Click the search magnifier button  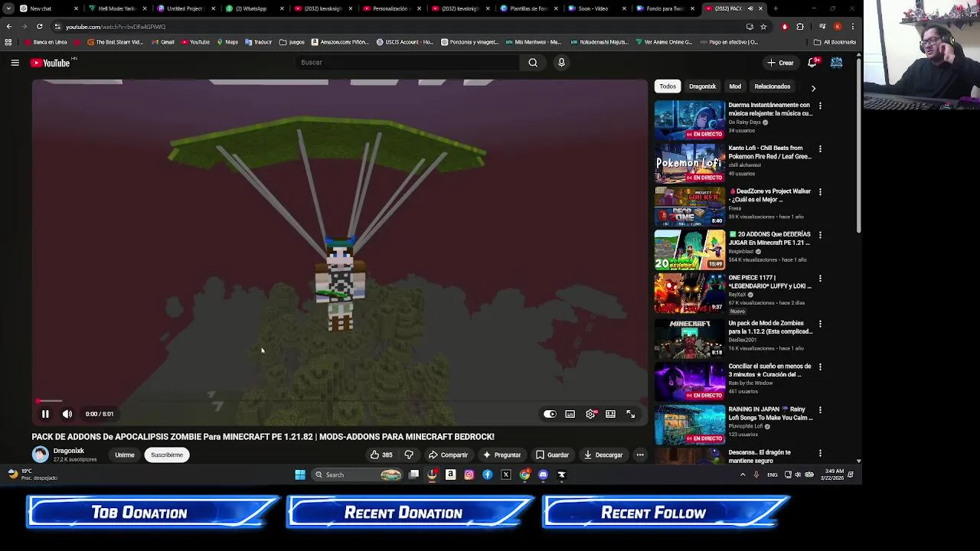[533, 63]
